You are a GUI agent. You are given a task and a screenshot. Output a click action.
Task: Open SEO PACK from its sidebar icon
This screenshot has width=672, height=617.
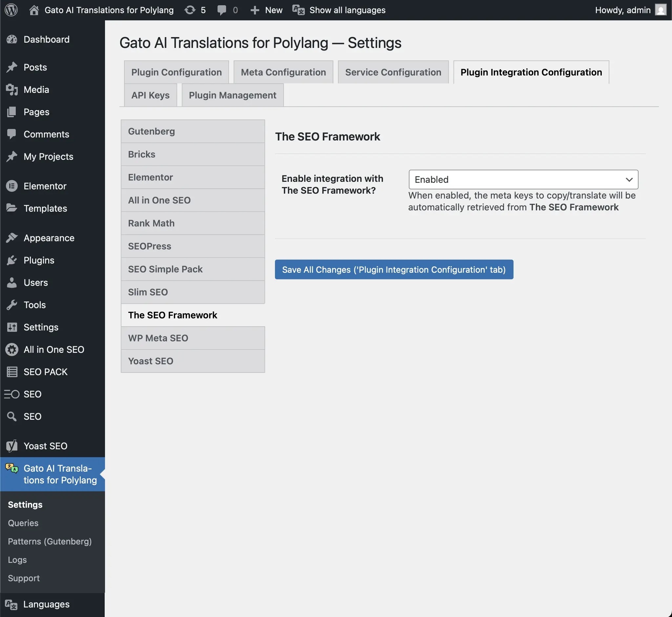12,372
